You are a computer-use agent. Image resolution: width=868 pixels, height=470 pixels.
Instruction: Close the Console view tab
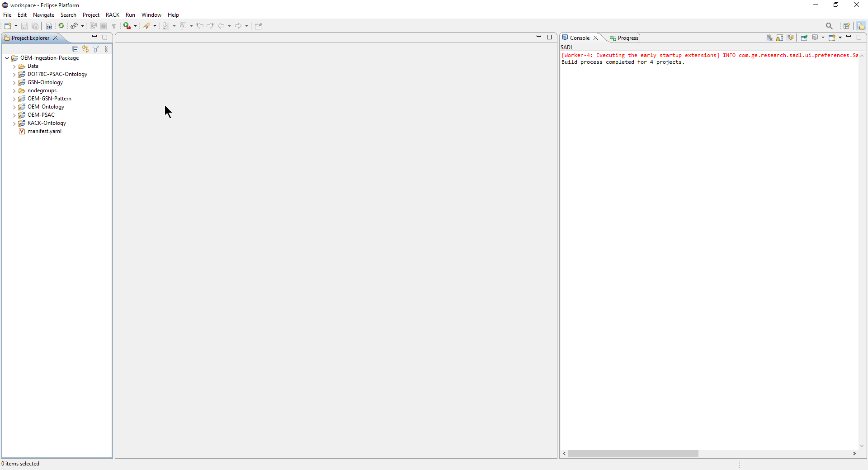point(596,38)
